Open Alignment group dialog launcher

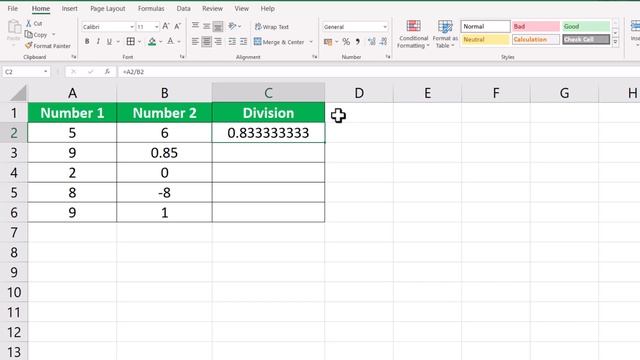315,57
